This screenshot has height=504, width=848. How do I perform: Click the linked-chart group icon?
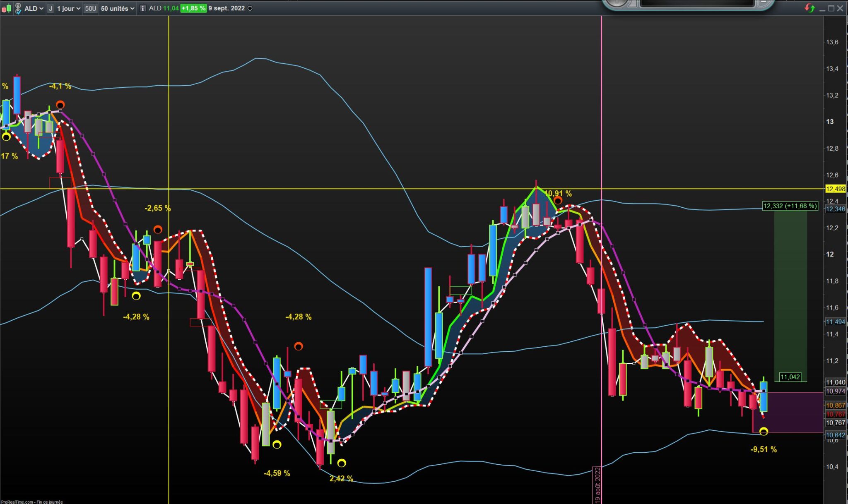click(18, 8)
